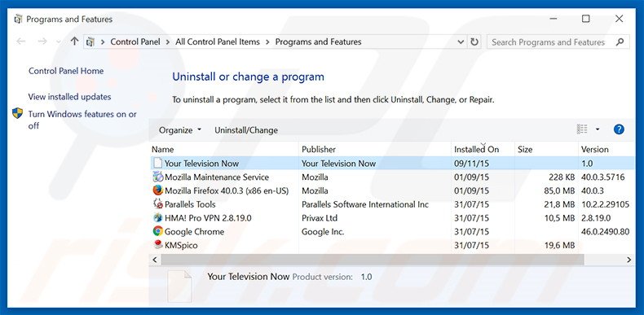The image size is (644, 315).
Task: Click the 85,0 MB size value
Action: click(559, 190)
